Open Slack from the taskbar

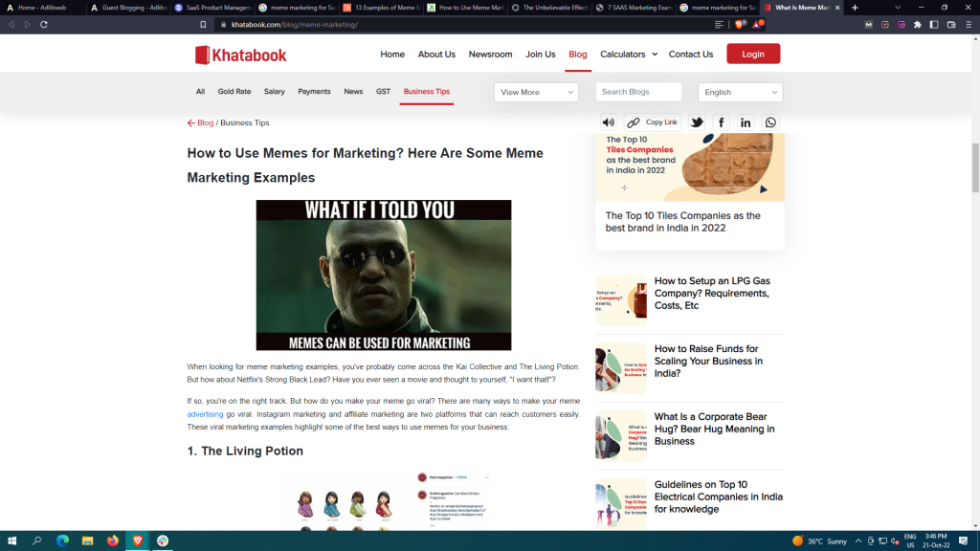point(163,540)
